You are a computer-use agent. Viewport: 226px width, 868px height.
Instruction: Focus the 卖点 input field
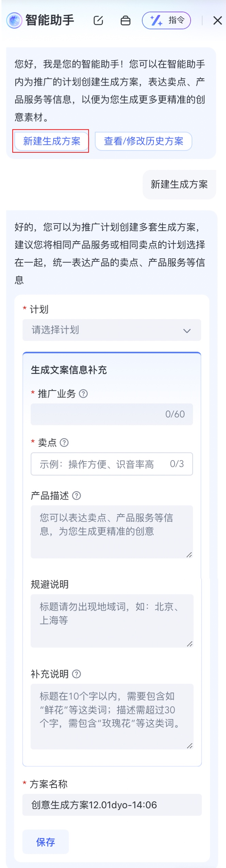pos(102,464)
